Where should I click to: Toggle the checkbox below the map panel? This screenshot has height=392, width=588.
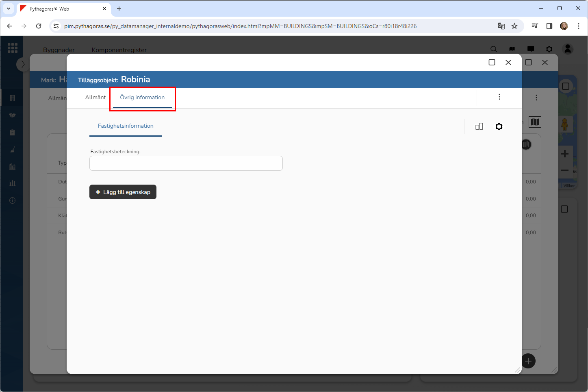(564, 209)
